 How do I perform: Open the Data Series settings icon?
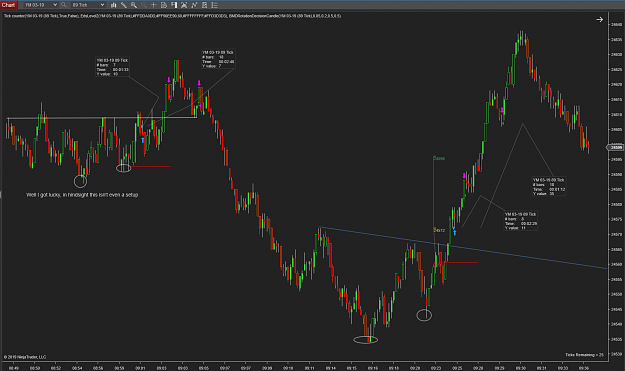(x=184, y=5)
